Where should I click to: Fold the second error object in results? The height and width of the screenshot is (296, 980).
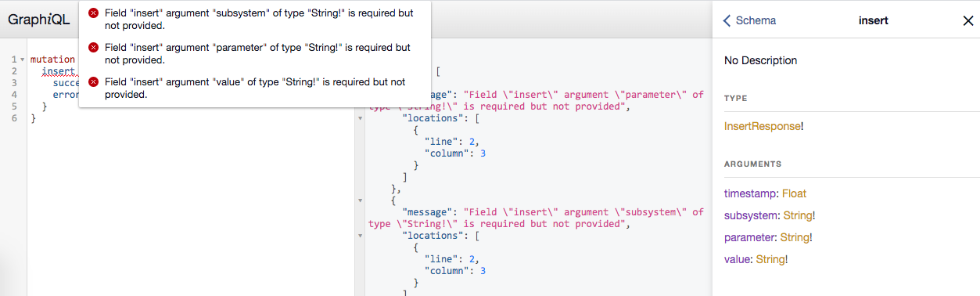[360, 200]
